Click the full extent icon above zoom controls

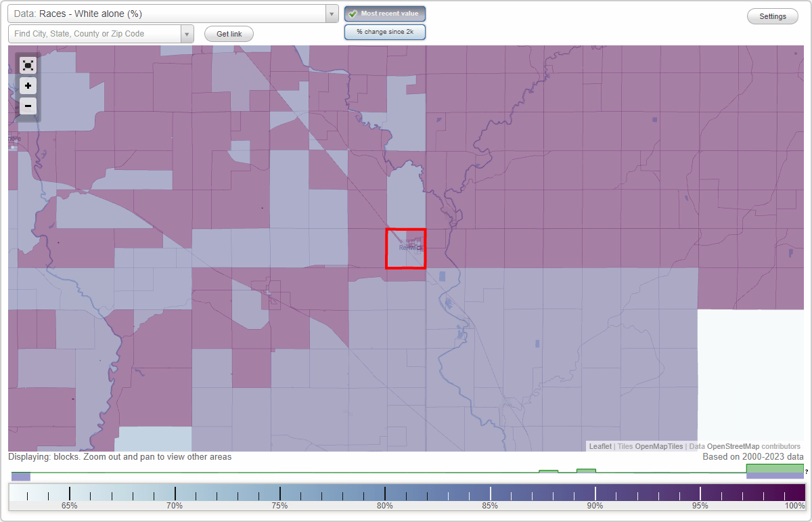pyautogui.click(x=27, y=65)
